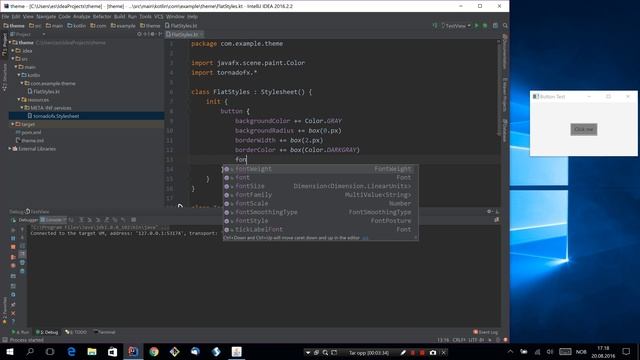Viewport: 640px width, 360px height.
Task: Collapse the theme root folder
Action: point(10,42)
